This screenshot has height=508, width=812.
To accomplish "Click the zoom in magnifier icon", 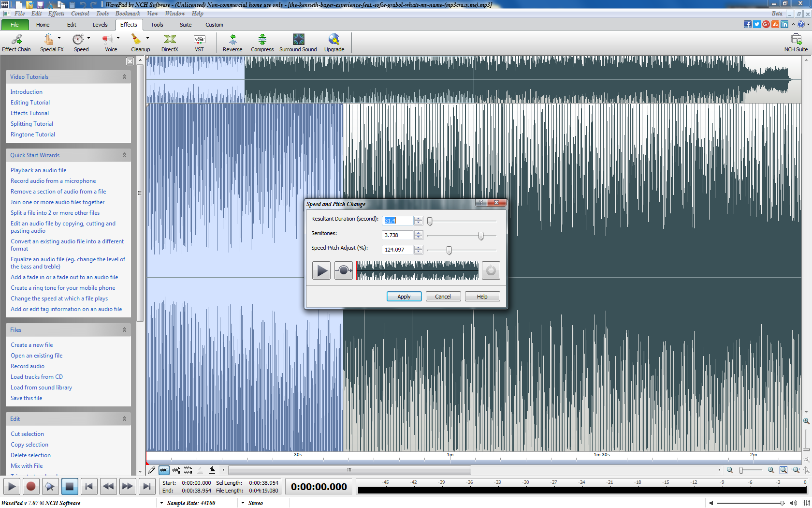I will [x=771, y=470].
